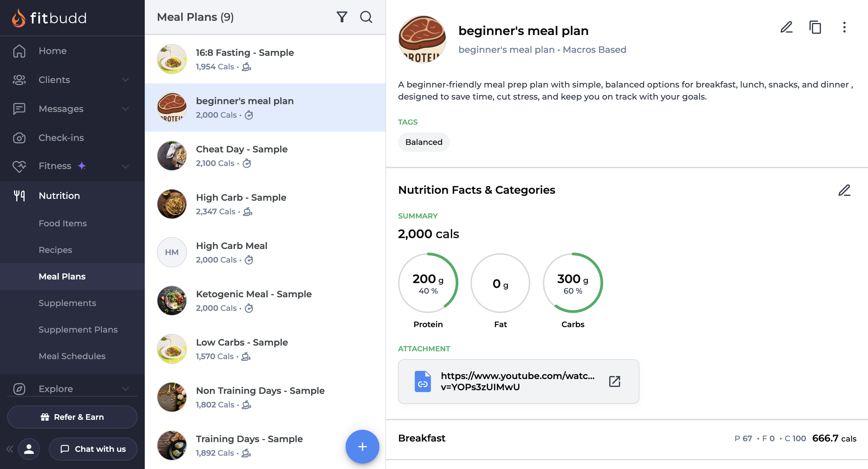The height and width of the screenshot is (469, 868).
Task: Click the Training Days - Sample thumbnail
Action: 172,445
